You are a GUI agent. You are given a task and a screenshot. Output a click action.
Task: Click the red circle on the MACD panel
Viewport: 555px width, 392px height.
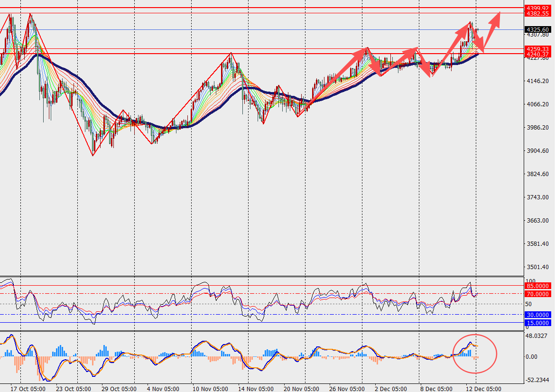475,354
